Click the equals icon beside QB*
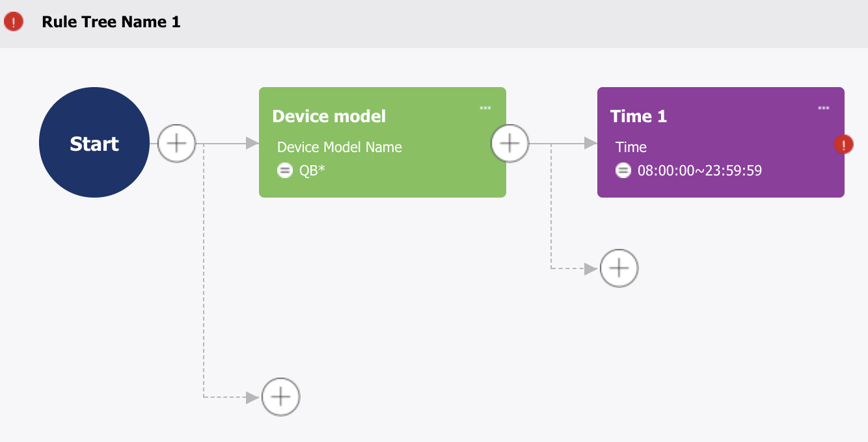Viewport: 868px width, 442px height. click(x=285, y=171)
